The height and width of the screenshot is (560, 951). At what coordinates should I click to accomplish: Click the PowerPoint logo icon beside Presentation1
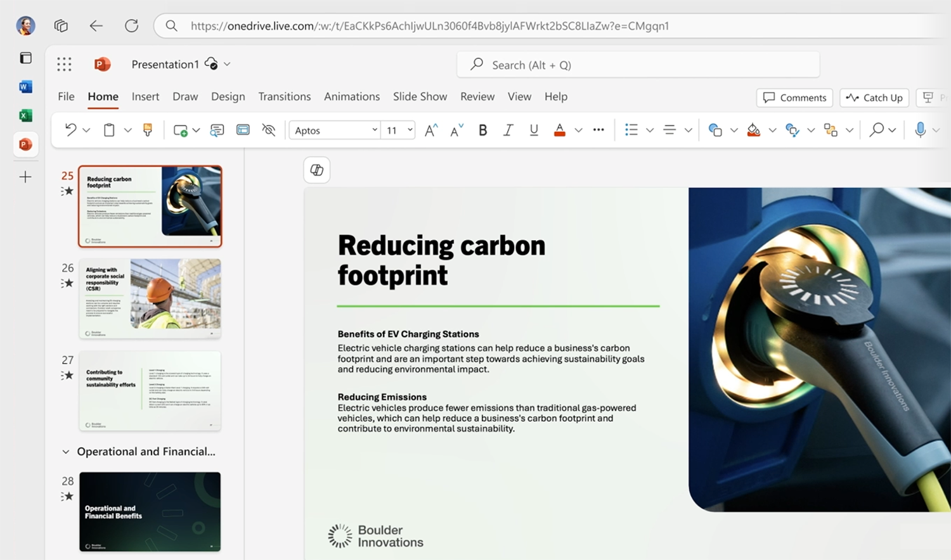pos(102,64)
